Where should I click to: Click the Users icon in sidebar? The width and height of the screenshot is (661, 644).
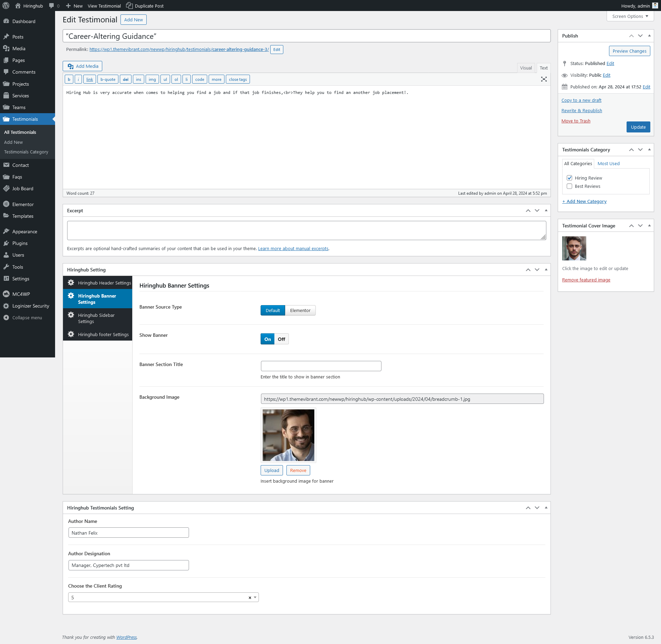pos(6,255)
